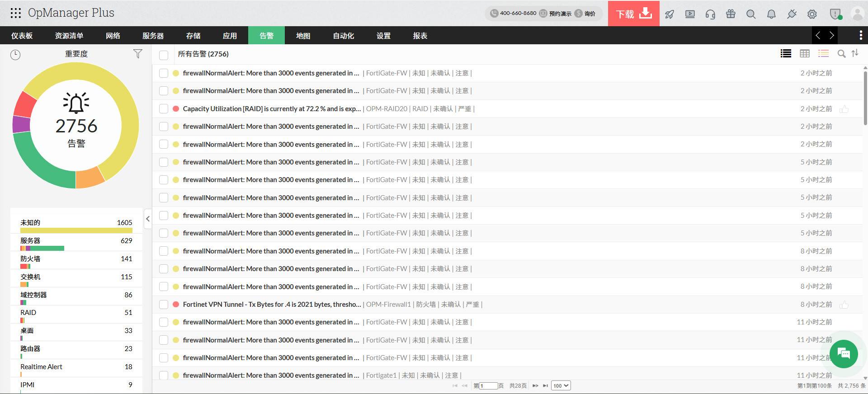Open the three-dot more options menu

pyautogui.click(x=861, y=35)
